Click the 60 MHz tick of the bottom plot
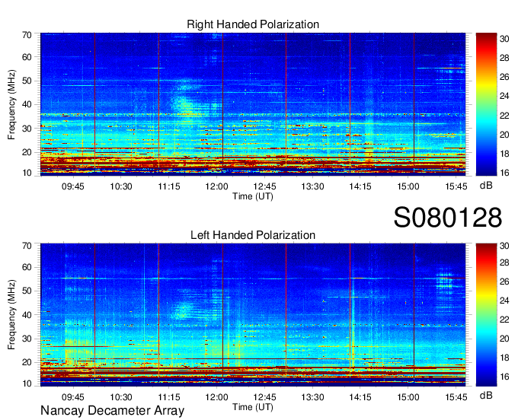Screen dimensions: 518x420 click(27, 267)
